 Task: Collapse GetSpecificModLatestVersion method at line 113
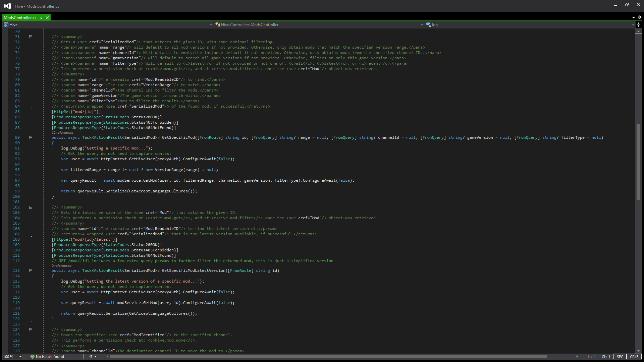coord(31,270)
